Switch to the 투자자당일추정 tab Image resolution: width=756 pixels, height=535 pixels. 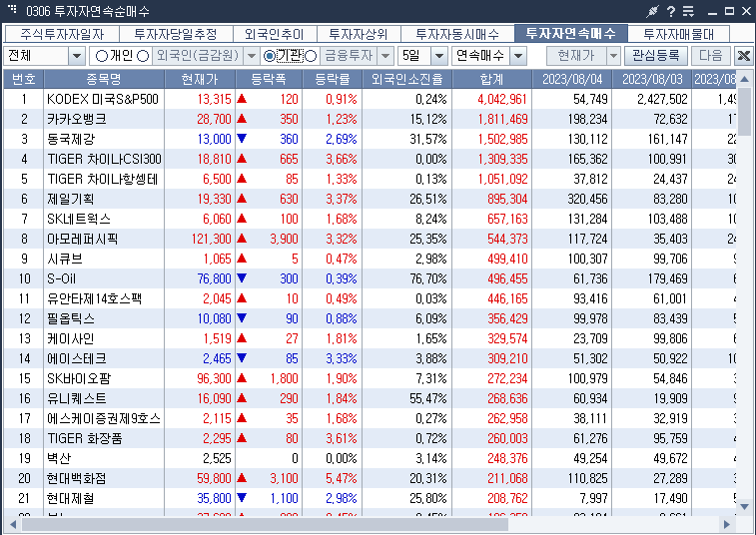pyautogui.click(x=176, y=34)
